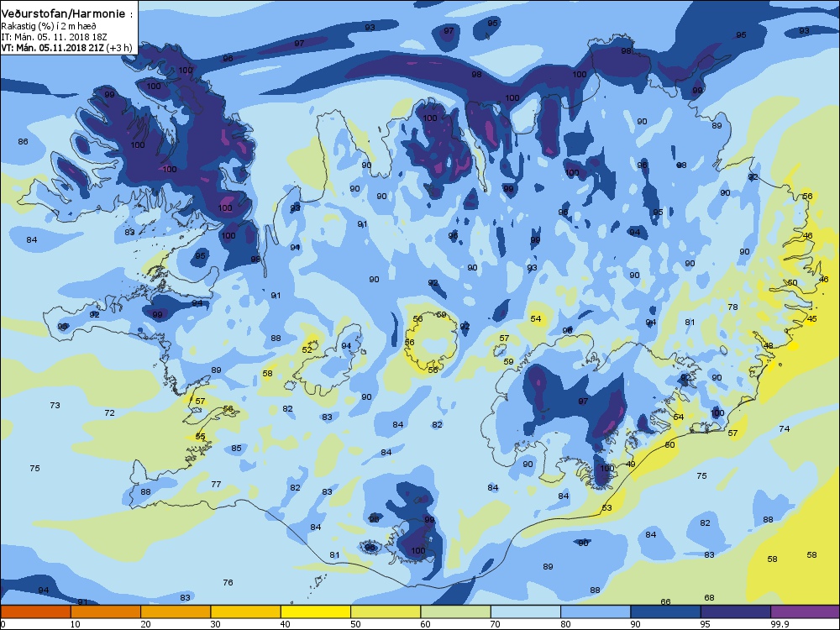
Task: Click the humidity value 45 on the map
Action: [811, 318]
